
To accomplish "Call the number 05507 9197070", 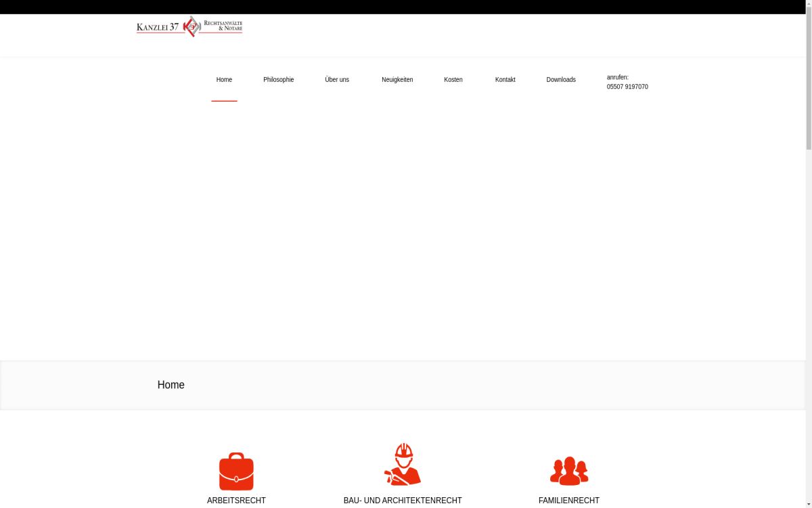I will [x=627, y=87].
